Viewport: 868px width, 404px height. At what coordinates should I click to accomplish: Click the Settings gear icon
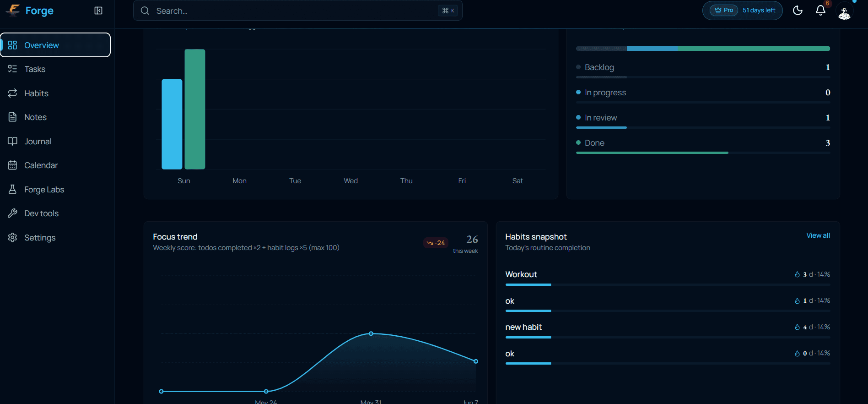click(x=13, y=237)
